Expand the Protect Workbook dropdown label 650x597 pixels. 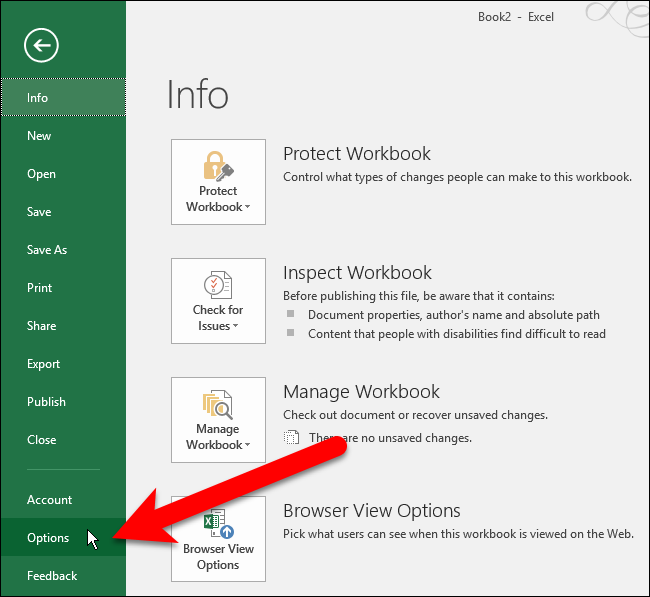click(218, 199)
